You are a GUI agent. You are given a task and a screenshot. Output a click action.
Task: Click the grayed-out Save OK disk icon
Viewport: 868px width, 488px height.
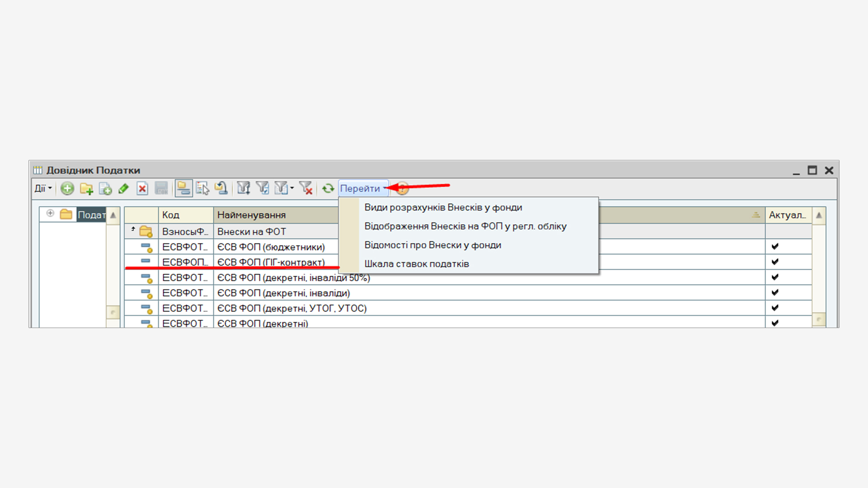click(161, 188)
